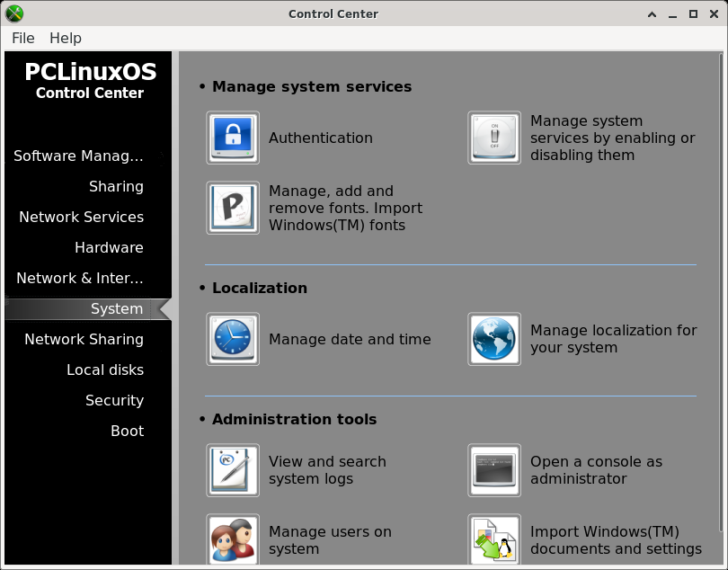
Task: Open the Authentication padlock icon
Action: (233, 138)
